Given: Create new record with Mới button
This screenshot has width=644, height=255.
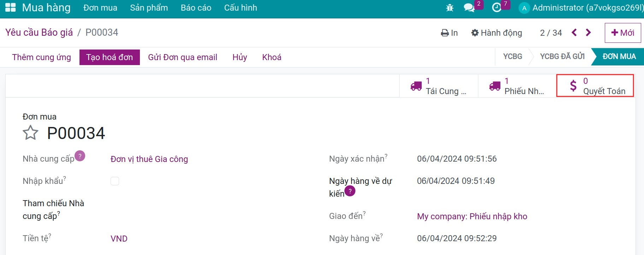Looking at the screenshot, I should 623,33.
